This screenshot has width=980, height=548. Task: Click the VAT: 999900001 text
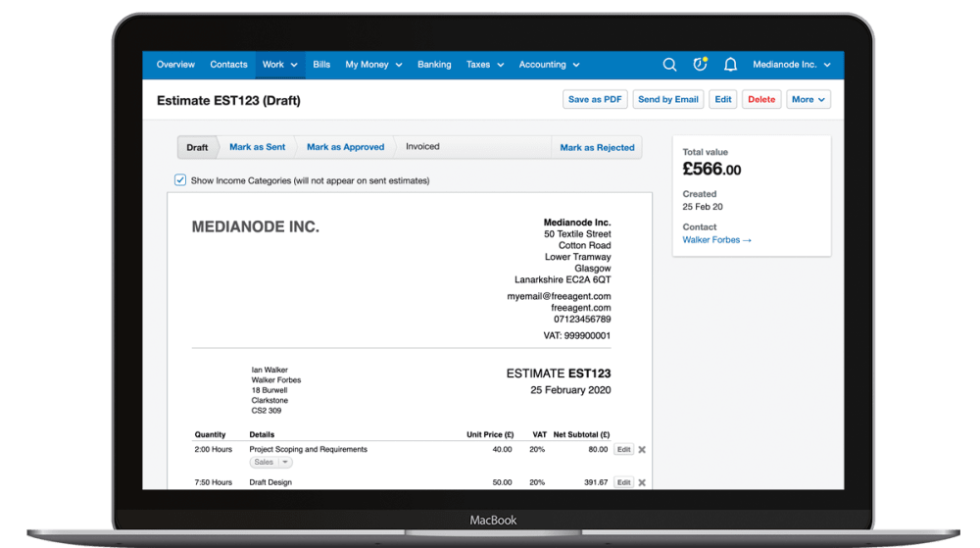coord(577,335)
